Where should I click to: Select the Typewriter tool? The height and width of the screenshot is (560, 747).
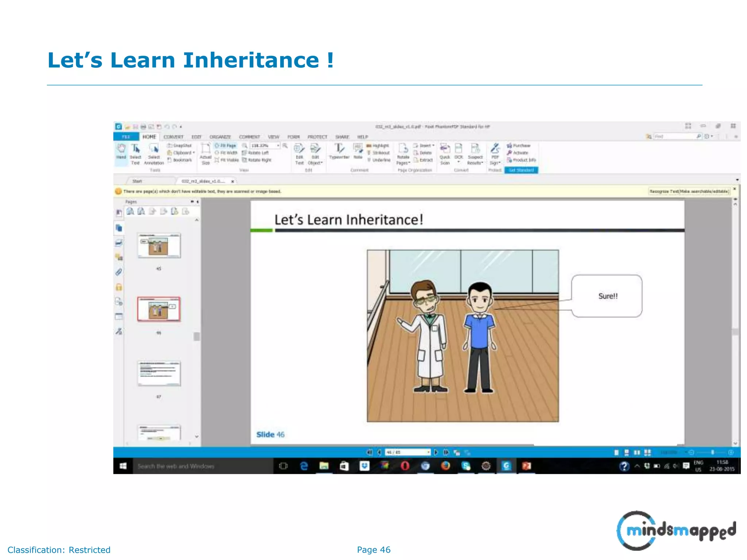tap(339, 151)
